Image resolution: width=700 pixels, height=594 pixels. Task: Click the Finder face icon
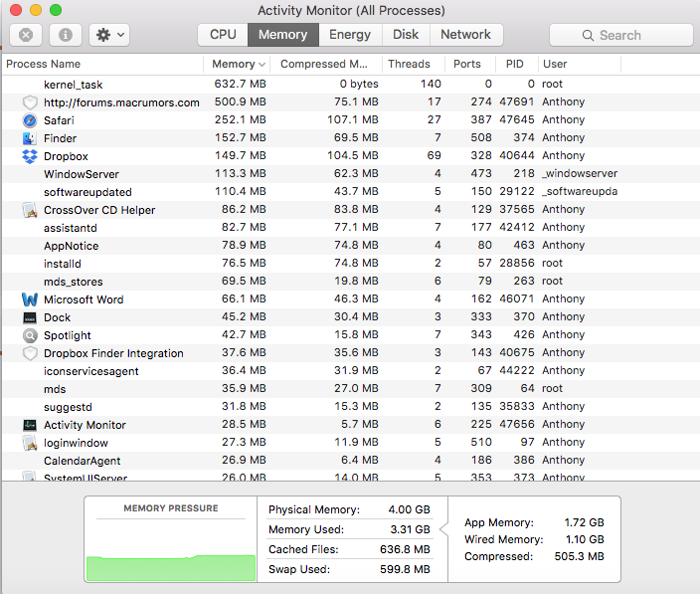point(30,138)
